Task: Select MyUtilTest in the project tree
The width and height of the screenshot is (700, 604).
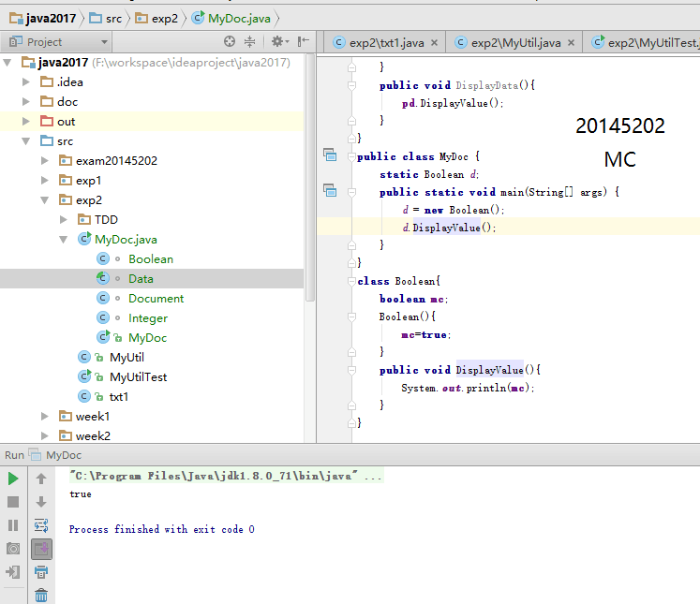Action: (x=138, y=377)
